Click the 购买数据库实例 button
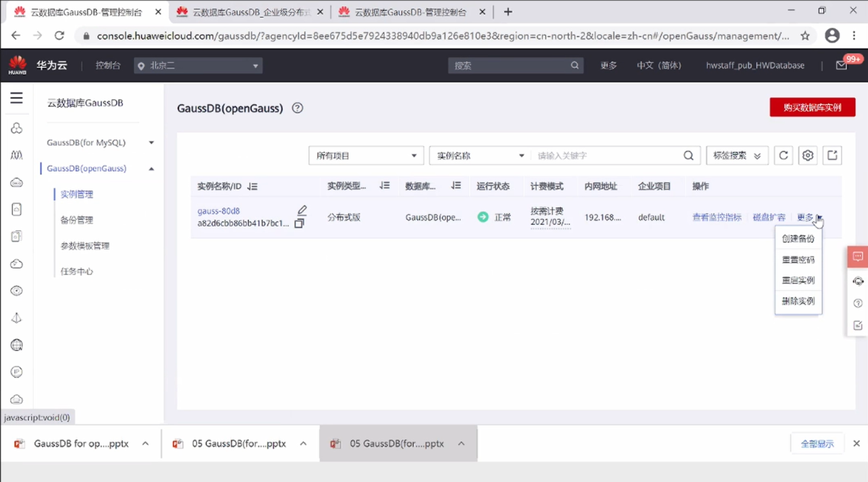This screenshot has height=482, width=868. (812, 107)
